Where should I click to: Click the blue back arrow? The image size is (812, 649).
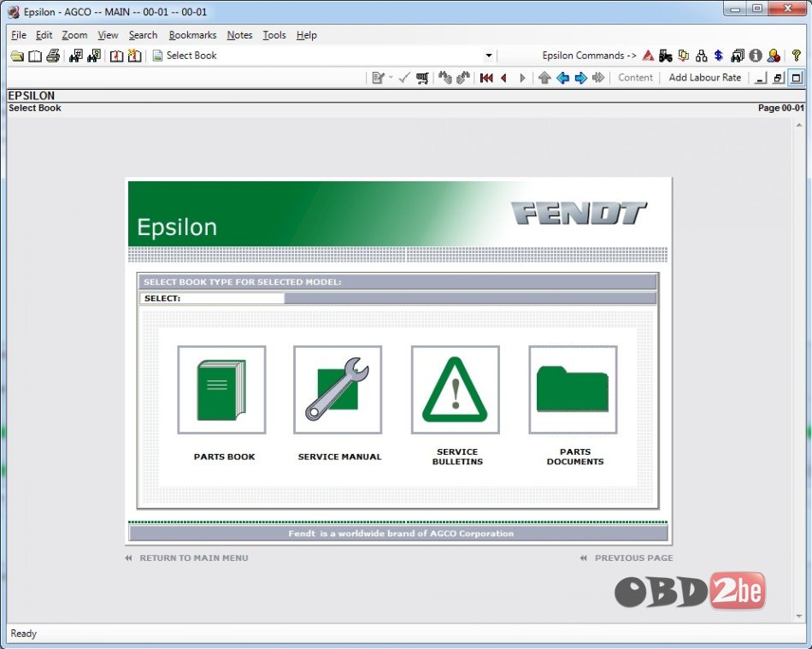(562, 78)
